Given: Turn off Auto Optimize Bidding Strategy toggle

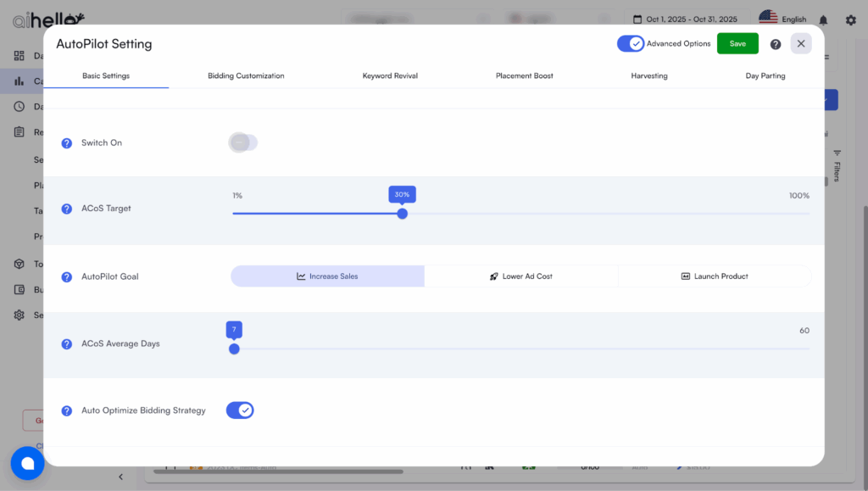Looking at the screenshot, I should 240,410.
